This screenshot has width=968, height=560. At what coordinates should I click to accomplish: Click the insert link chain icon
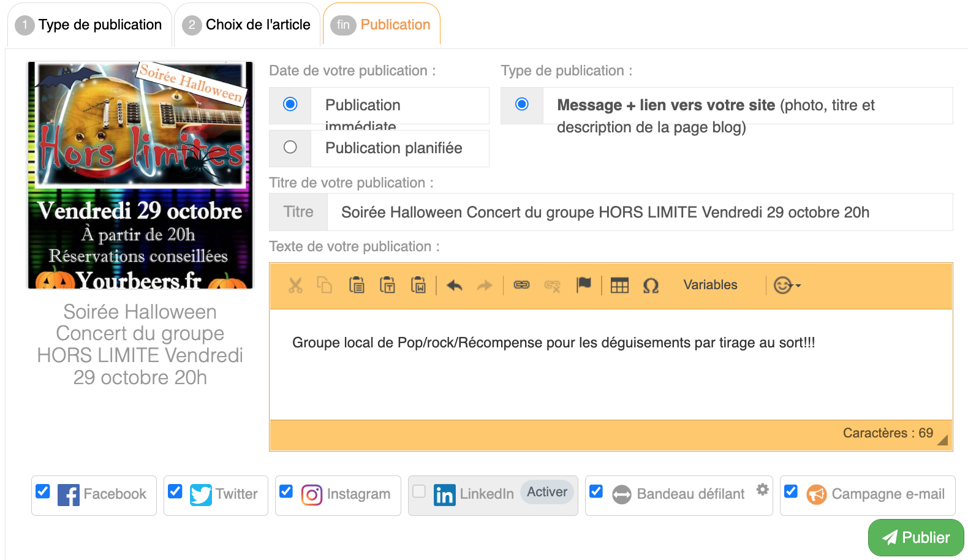pyautogui.click(x=521, y=286)
